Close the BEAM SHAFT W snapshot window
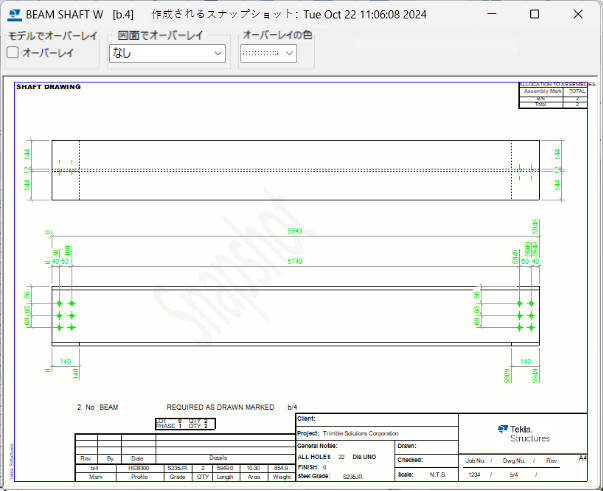This screenshot has width=603, height=491. pos(580,15)
